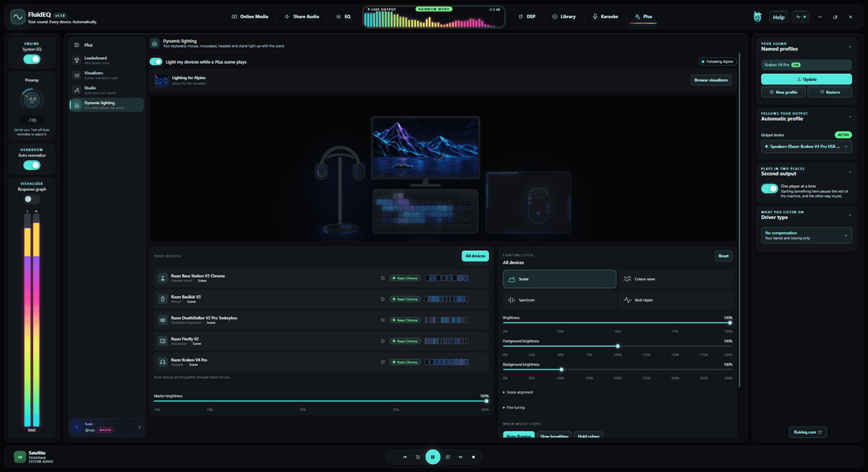Viewport: 868px width, 472px height.
Task: Click the Razer Firefly V2 mousepad icon
Action: tap(163, 340)
